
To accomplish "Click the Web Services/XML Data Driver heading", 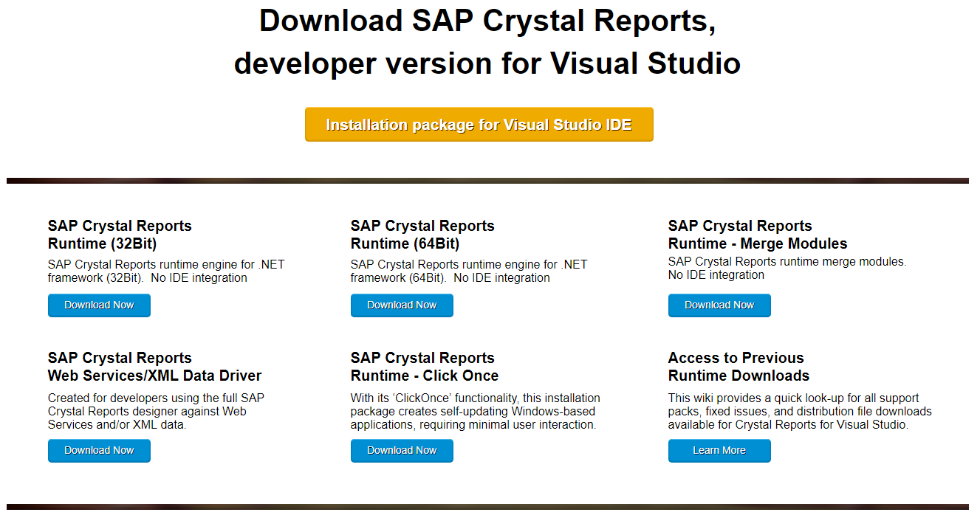I will (x=154, y=367).
